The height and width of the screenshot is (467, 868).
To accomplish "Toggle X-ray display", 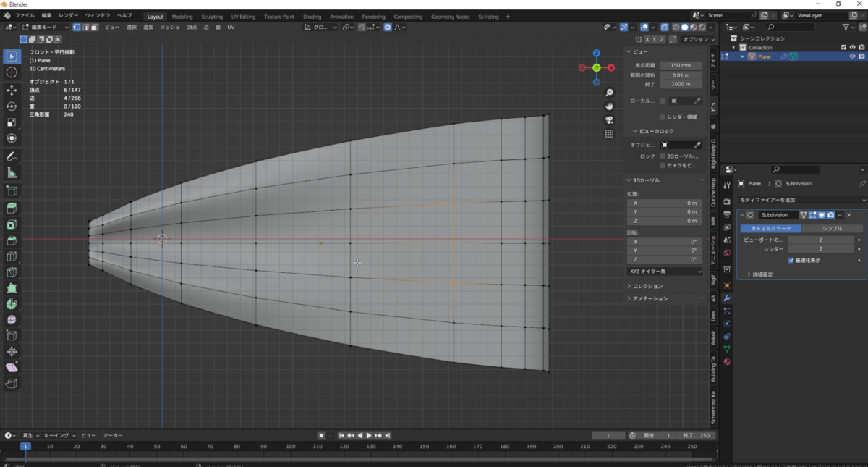I will coord(665,28).
